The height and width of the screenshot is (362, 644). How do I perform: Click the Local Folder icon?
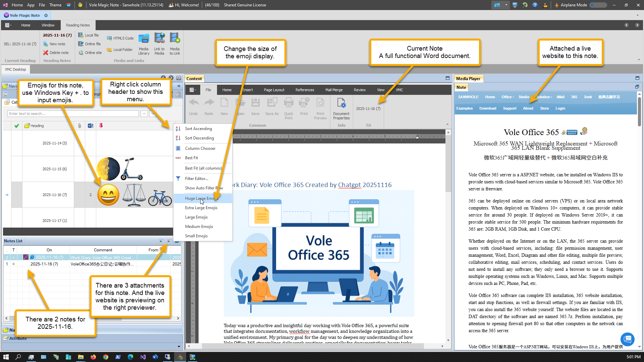pyautogui.click(x=109, y=50)
